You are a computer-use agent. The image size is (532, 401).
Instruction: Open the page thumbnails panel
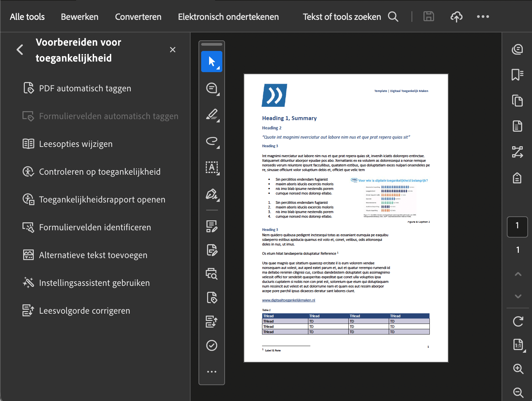coord(517,101)
